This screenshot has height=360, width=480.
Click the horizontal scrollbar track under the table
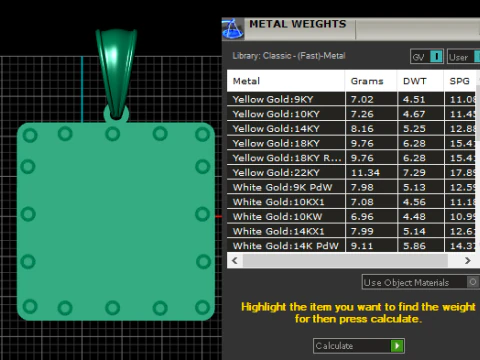pos(345,260)
